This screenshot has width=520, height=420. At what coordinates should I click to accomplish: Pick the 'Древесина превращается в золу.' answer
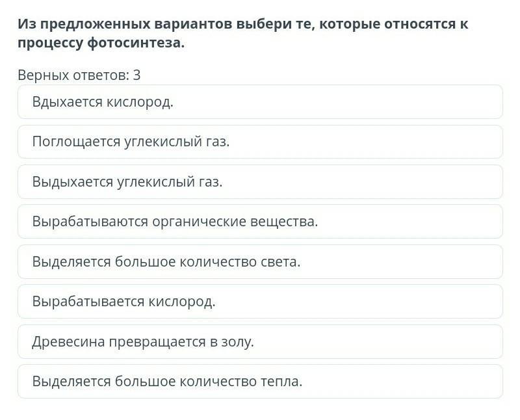point(260,342)
